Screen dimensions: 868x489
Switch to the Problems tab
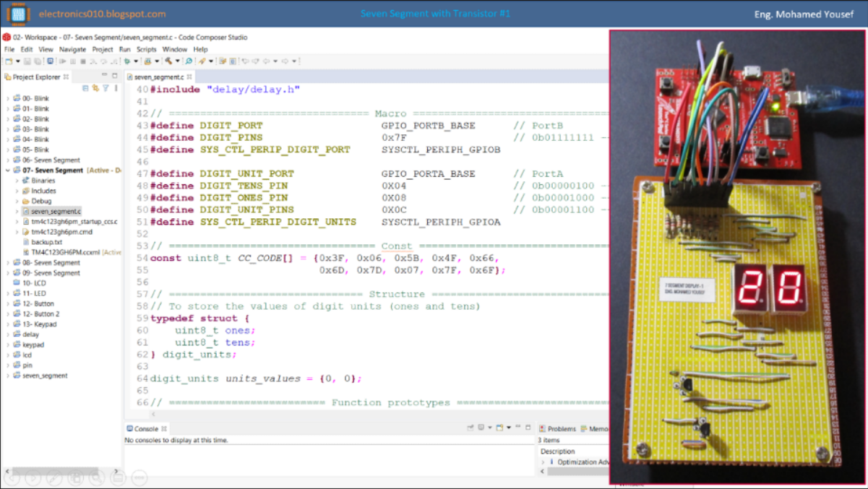(x=557, y=428)
